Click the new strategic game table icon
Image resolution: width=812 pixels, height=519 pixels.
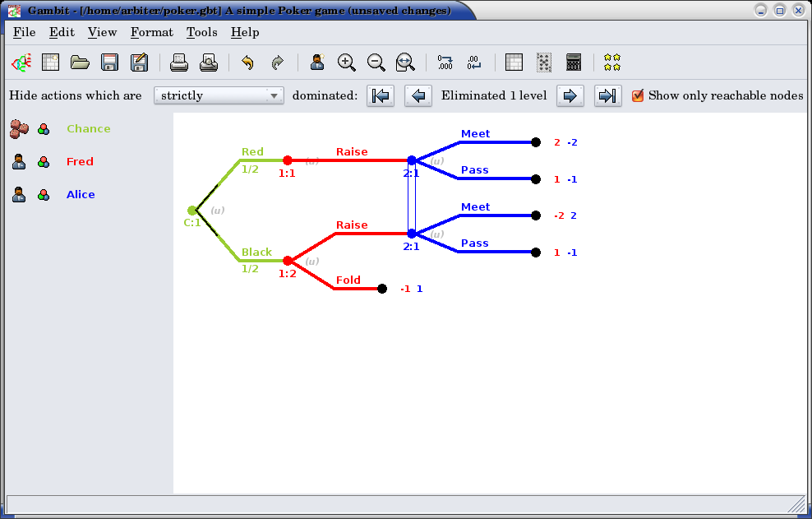coord(51,63)
